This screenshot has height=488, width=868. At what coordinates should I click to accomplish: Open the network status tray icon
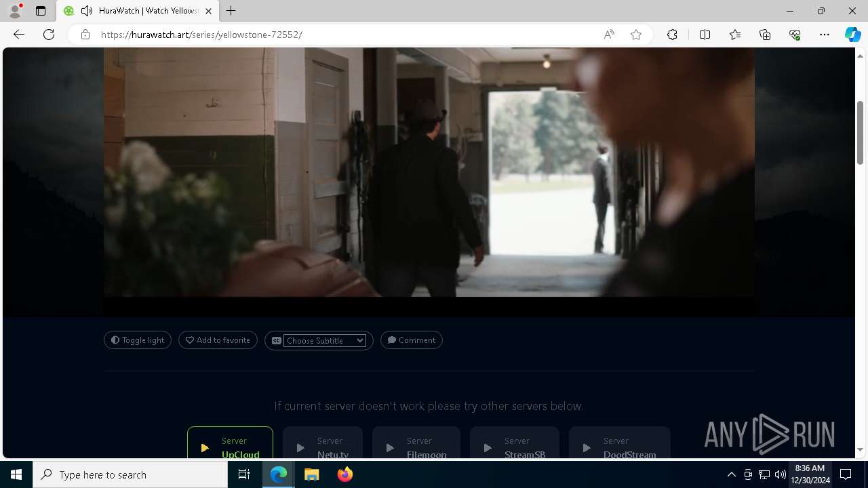[x=764, y=474]
